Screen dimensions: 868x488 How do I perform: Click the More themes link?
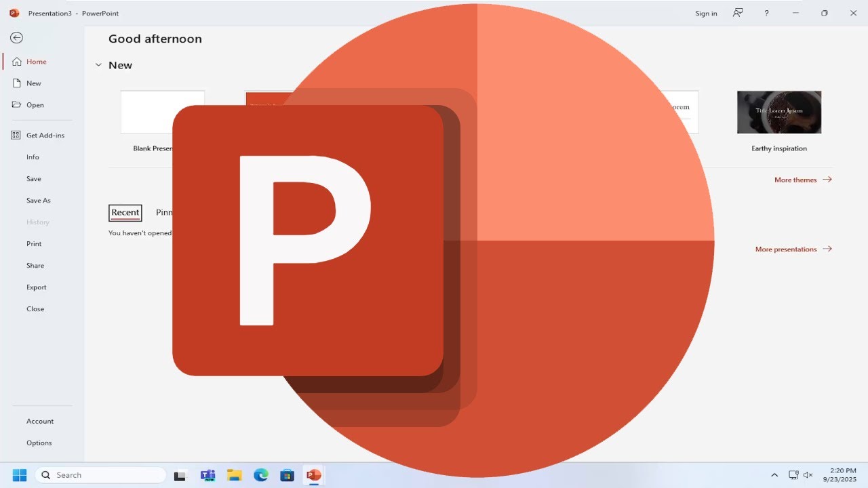point(803,180)
